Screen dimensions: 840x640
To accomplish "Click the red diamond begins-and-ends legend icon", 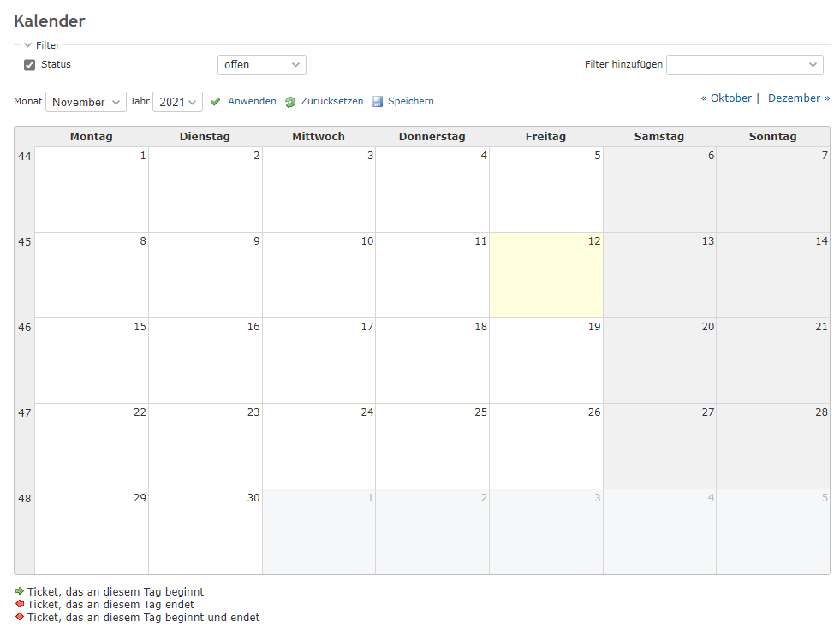I will tap(20, 617).
